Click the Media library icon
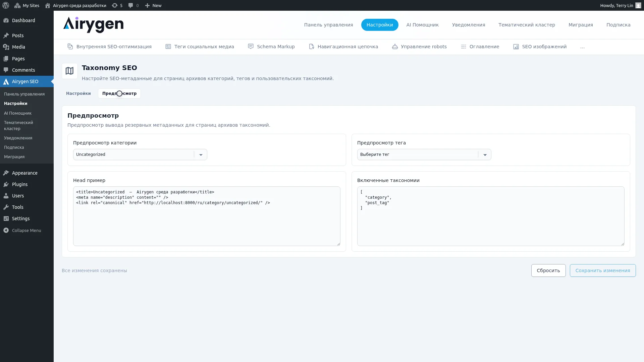Screen dimensions: 644x362 (6, 47)
